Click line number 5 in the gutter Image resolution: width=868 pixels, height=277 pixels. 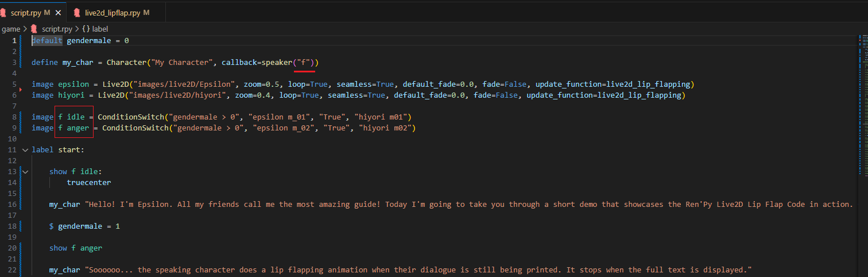point(14,84)
